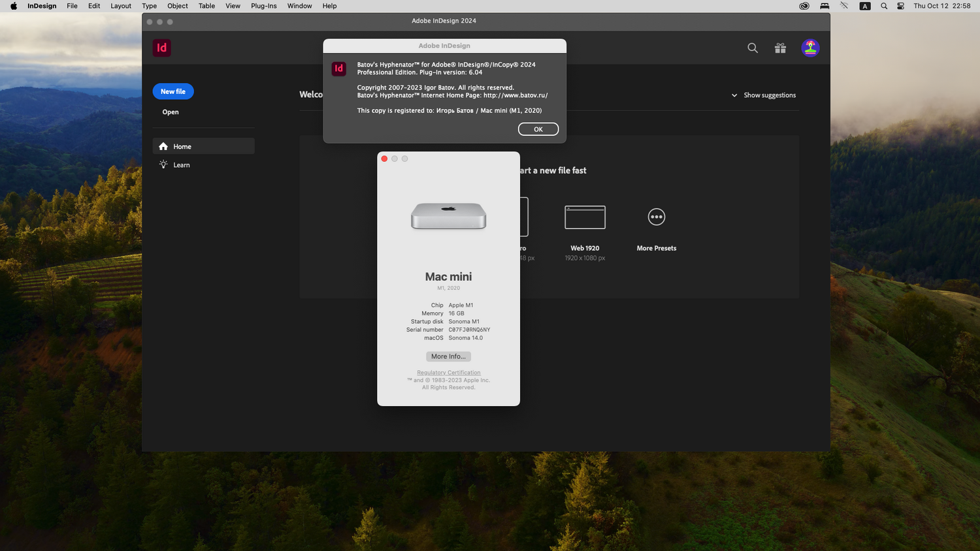Click the Web 1920 label
The width and height of the screenshot is (980, 551).
point(585,248)
